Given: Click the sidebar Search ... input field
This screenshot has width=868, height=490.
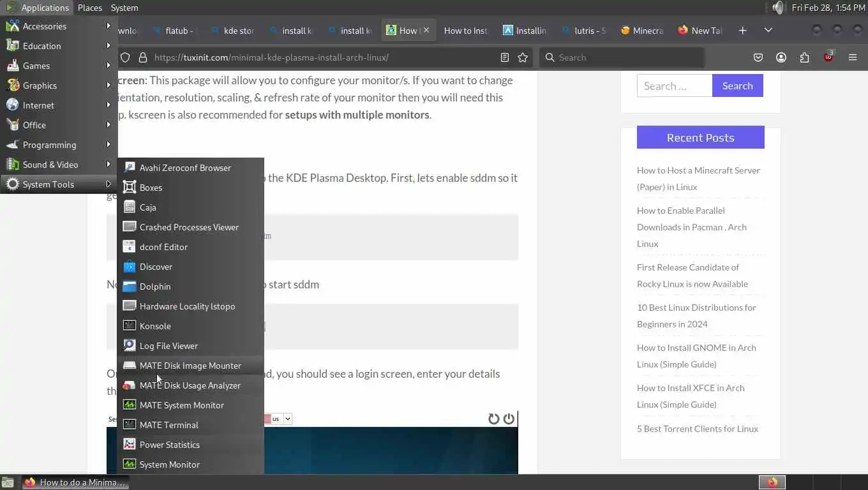Looking at the screenshot, I should click(675, 85).
